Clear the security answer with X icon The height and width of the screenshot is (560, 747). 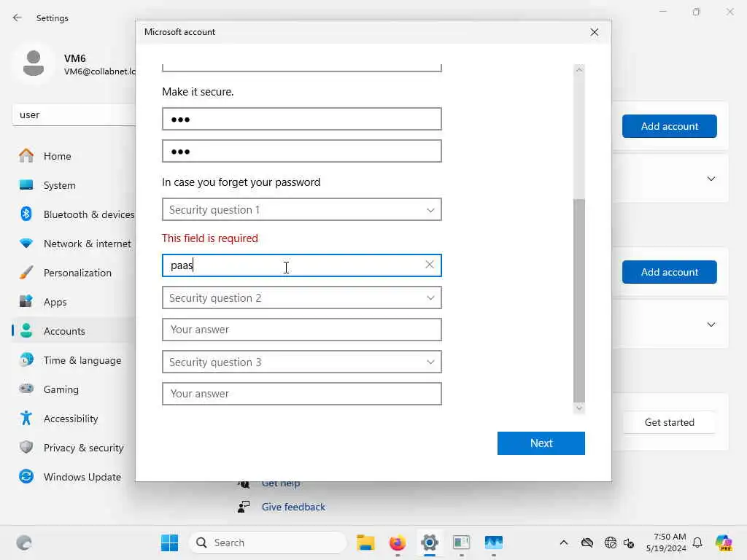pos(429,265)
